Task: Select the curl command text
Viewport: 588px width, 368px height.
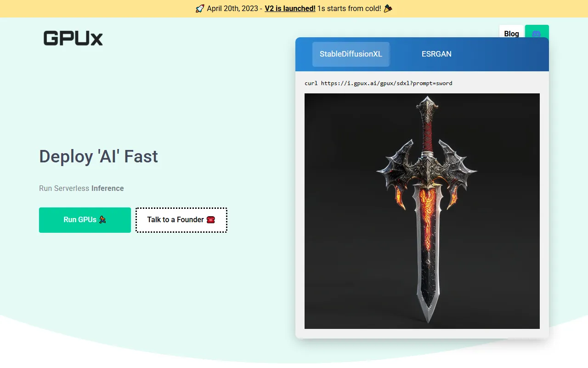Action: [x=378, y=83]
